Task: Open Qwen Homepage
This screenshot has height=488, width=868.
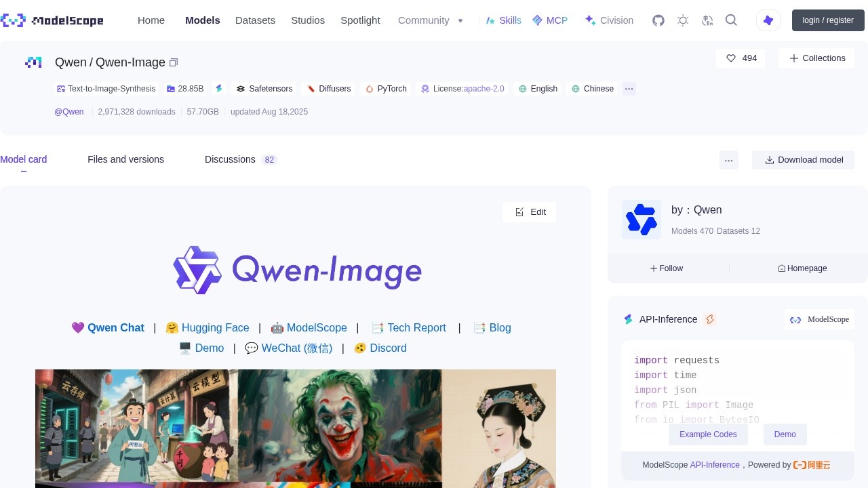Action: 802,268
